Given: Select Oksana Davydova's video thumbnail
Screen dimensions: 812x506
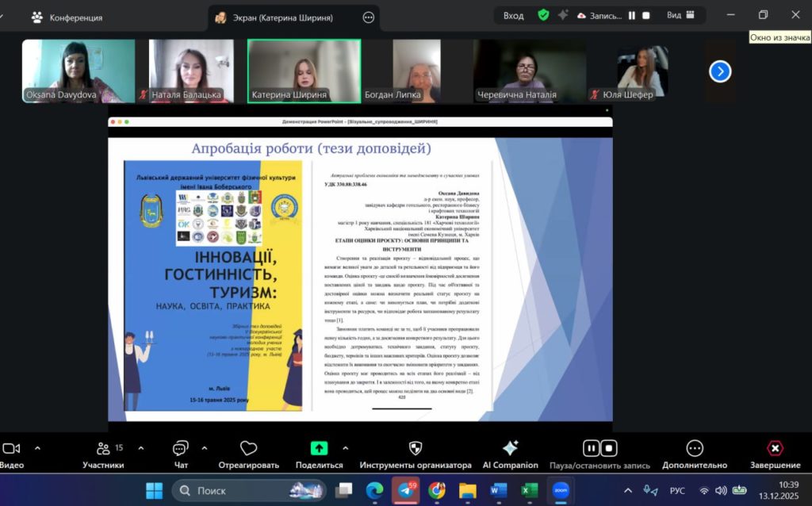Looking at the screenshot, I should [78, 71].
